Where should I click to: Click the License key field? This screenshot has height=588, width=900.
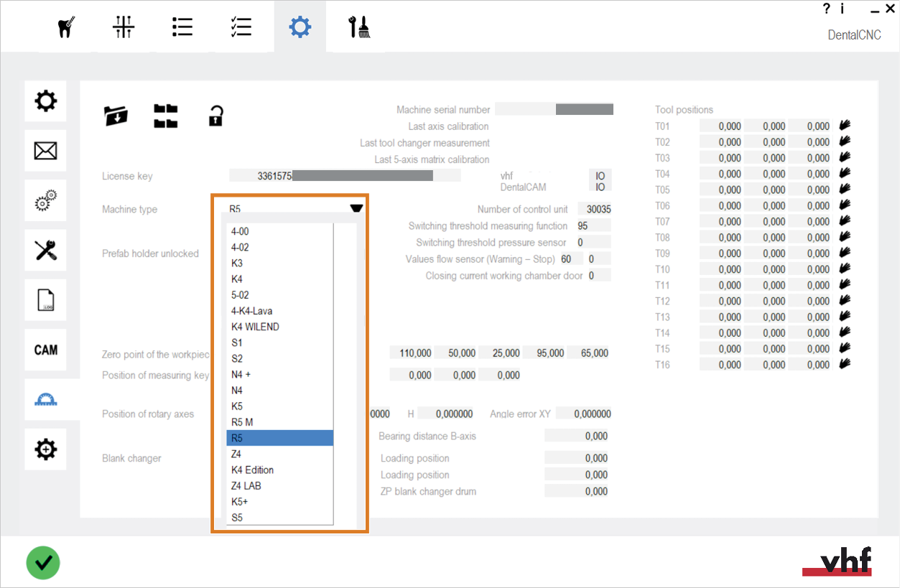tap(345, 175)
